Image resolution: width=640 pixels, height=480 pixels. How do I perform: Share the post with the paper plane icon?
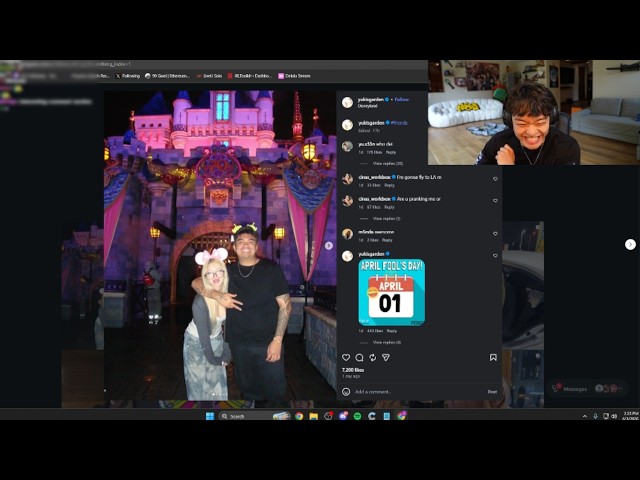coord(386,358)
